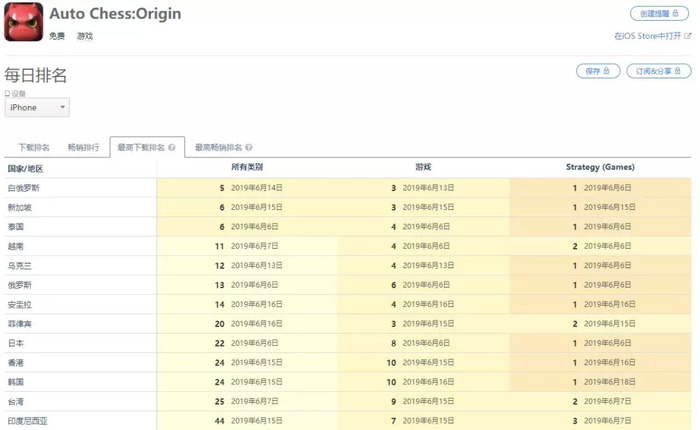Screen dimensions: 700x430
Task: Open the 在iOS Store中打开 link
Action: tap(652, 36)
